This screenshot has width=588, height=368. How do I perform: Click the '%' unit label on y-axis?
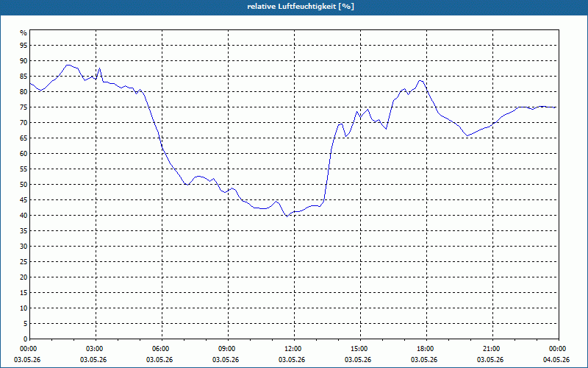[24, 33]
